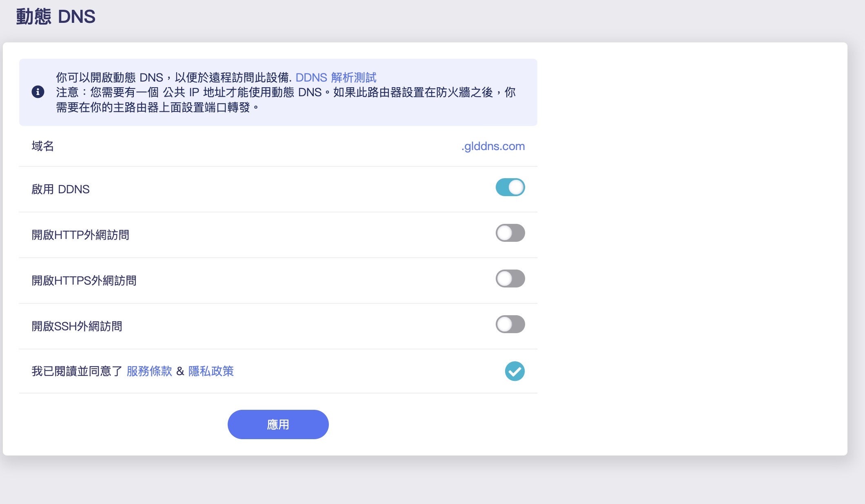Click the info icon in the notice banner
Image resolution: width=865 pixels, height=504 pixels.
point(38,92)
